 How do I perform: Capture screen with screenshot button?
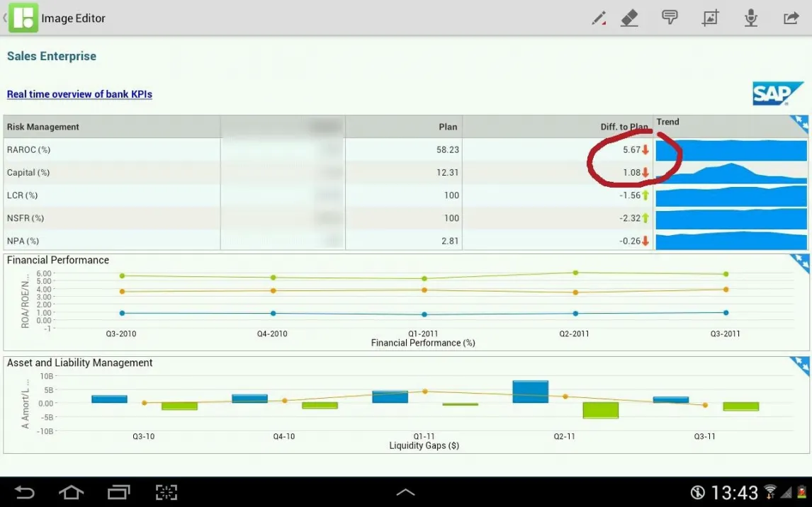pos(166,492)
